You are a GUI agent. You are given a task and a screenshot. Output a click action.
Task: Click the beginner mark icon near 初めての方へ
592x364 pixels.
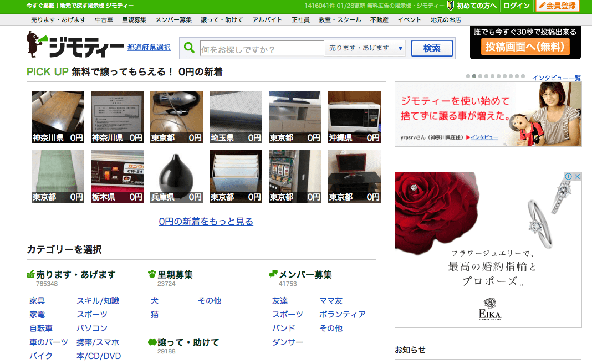pos(451,6)
